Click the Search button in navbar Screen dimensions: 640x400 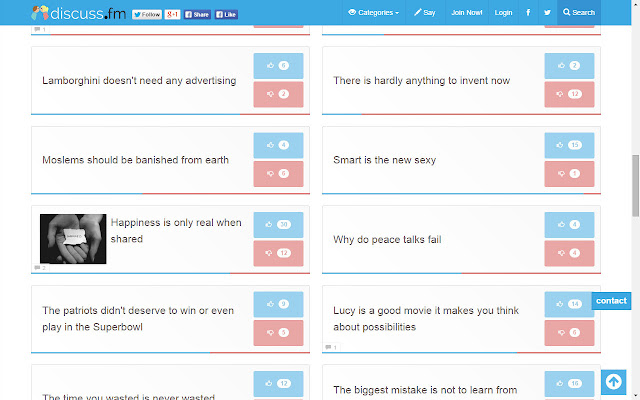click(579, 13)
